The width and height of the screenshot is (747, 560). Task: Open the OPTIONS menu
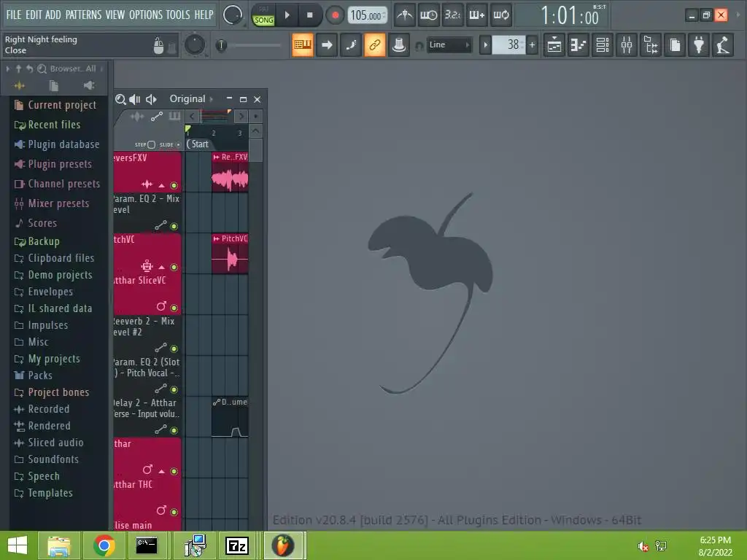pyautogui.click(x=146, y=15)
